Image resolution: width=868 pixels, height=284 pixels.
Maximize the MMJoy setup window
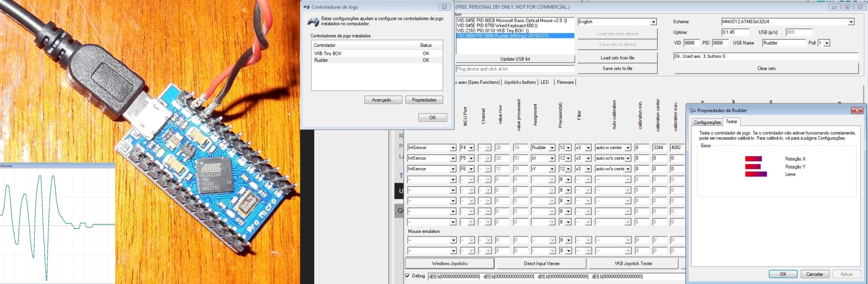pyautogui.click(x=847, y=7)
